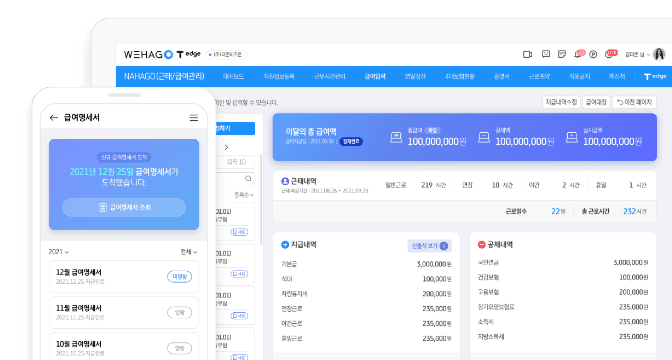Open the 급여입력 menu

tap(375, 76)
